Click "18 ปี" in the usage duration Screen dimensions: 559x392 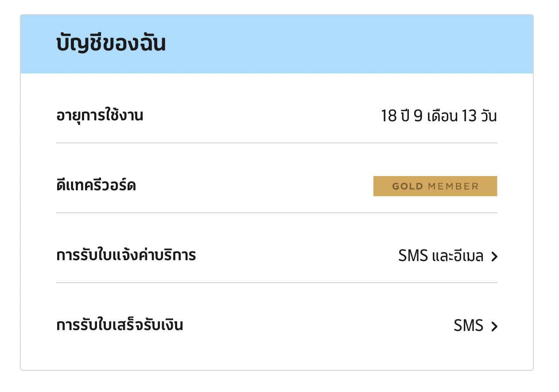tap(395, 117)
